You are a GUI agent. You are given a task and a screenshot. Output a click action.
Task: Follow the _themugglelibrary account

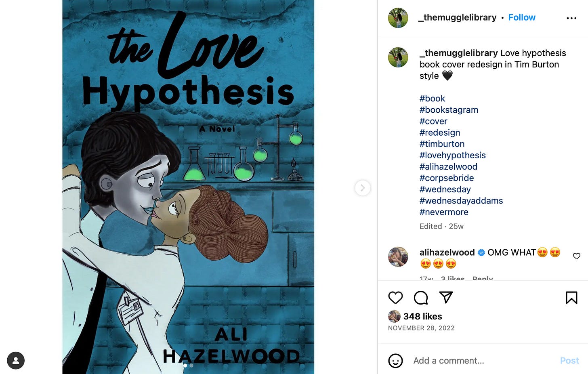click(x=522, y=17)
